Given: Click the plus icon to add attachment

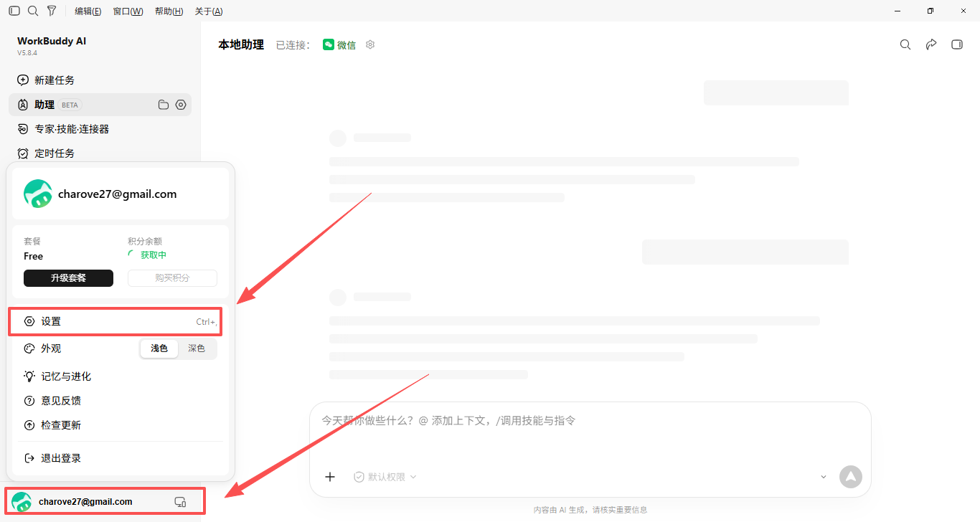Looking at the screenshot, I should click(x=330, y=477).
